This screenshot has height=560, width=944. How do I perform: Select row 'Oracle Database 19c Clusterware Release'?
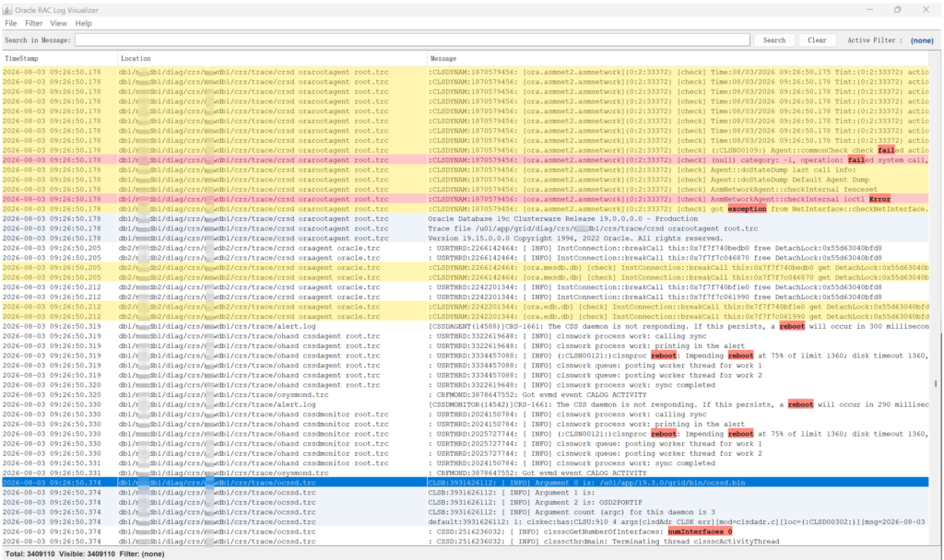[465, 219]
